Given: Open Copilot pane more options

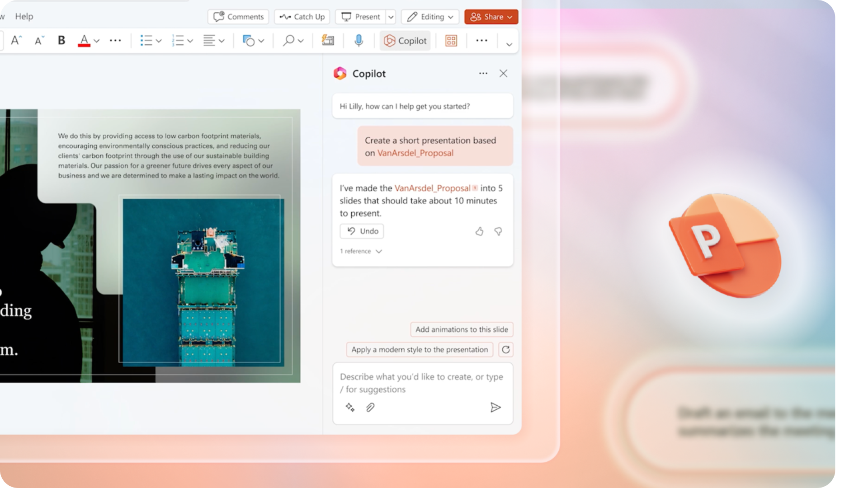Looking at the screenshot, I should 483,73.
